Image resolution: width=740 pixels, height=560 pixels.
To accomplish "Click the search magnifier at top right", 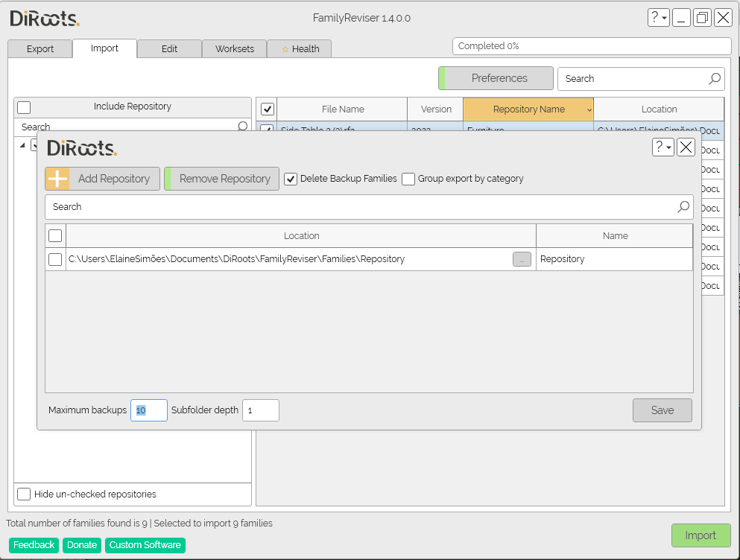I will (x=714, y=78).
